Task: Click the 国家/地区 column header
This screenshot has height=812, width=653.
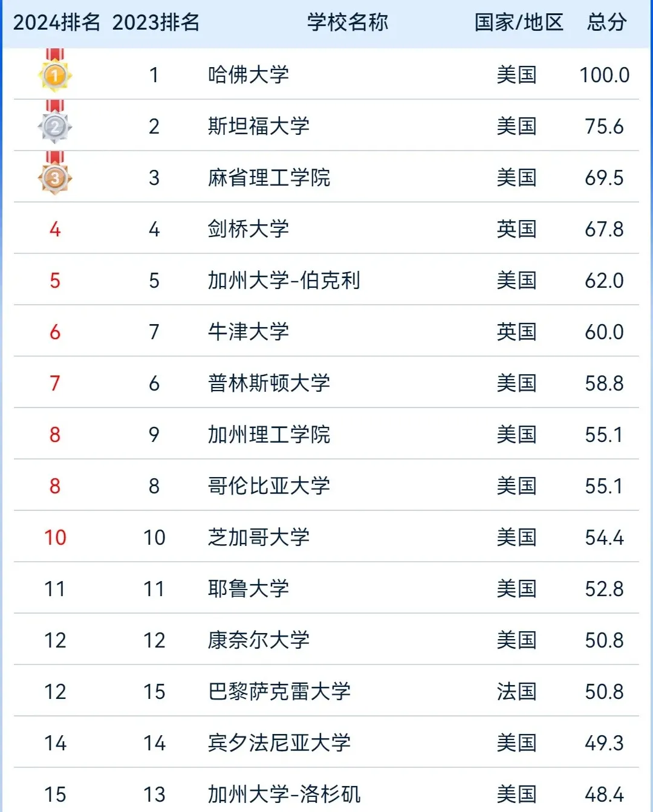Action: (x=519, y=22)
